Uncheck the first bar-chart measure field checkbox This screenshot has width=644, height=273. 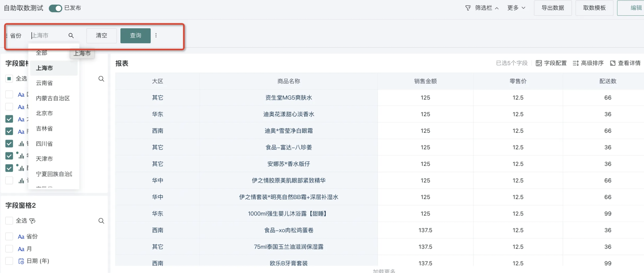9,143
